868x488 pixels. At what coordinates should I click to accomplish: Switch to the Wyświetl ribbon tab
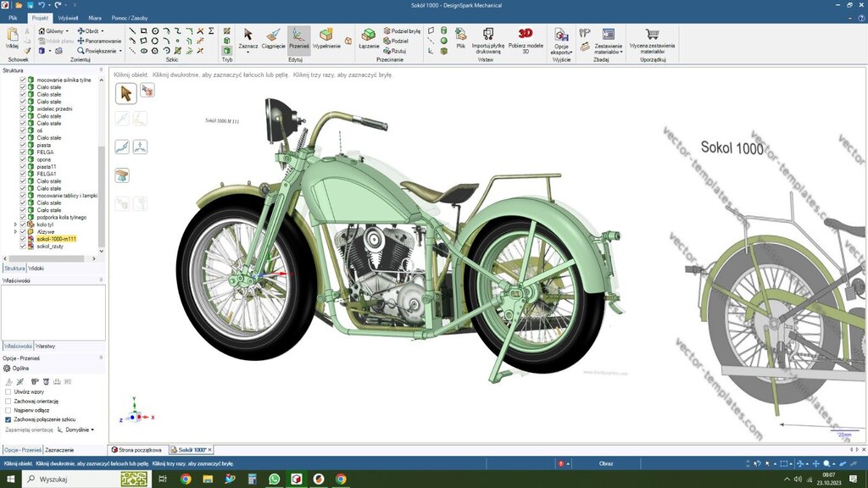(x=68, y=17)
